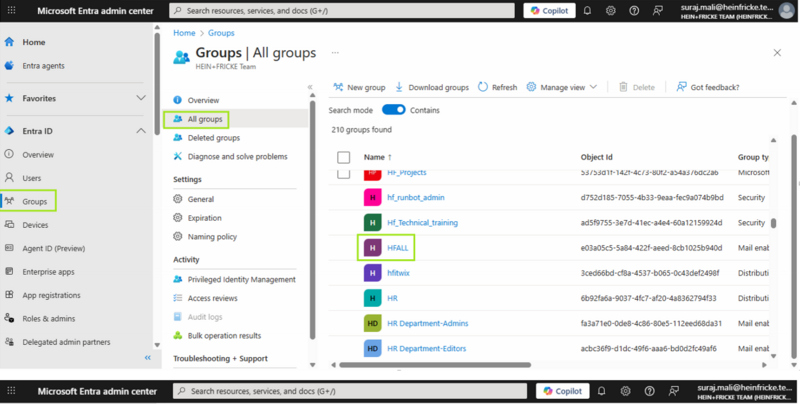This screenshot has width=800, height=404.
Task: Open the Naming policy settings item
Action: [x=212, y=237]
